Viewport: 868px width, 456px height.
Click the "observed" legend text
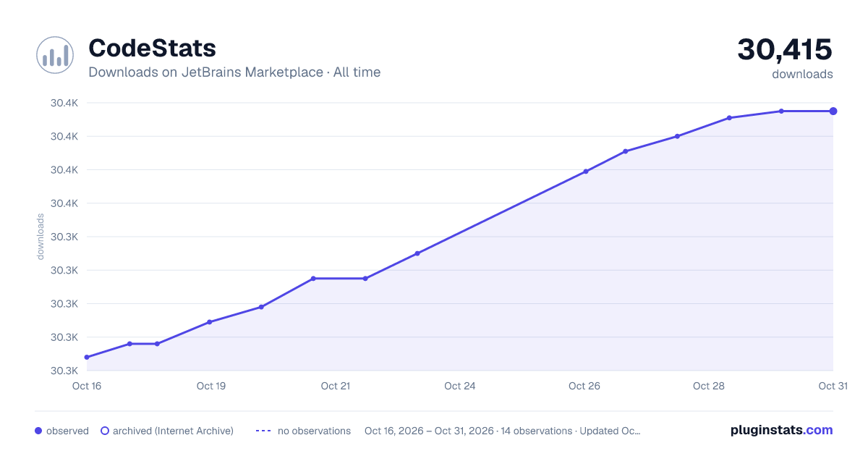coord(67,431)
